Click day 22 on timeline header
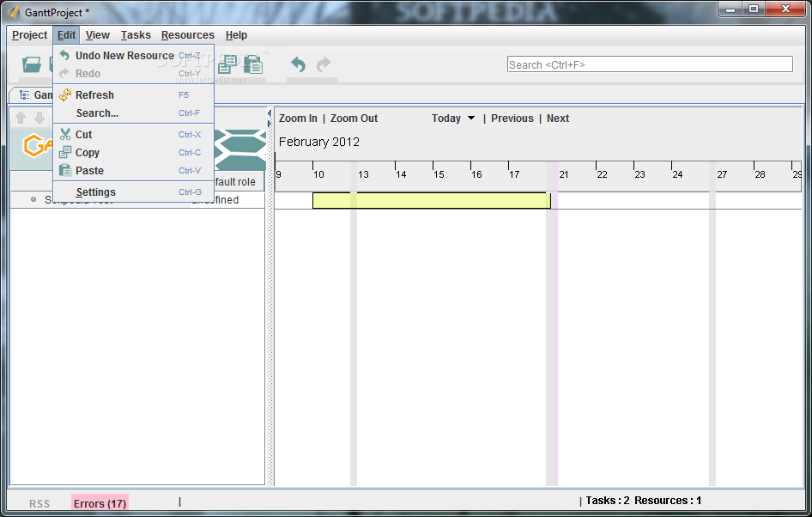Screen dimensions: 812x517 (602, 174)
